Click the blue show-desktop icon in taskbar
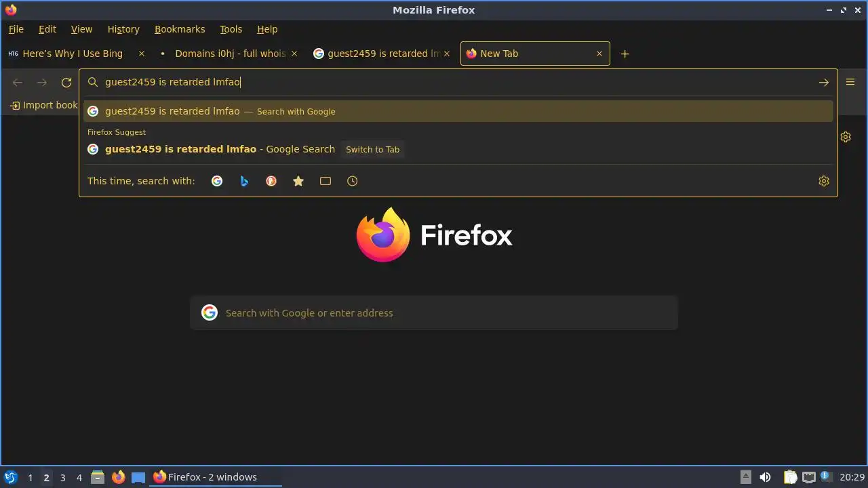This screenshot has width=868, height=488. (138, 477)
